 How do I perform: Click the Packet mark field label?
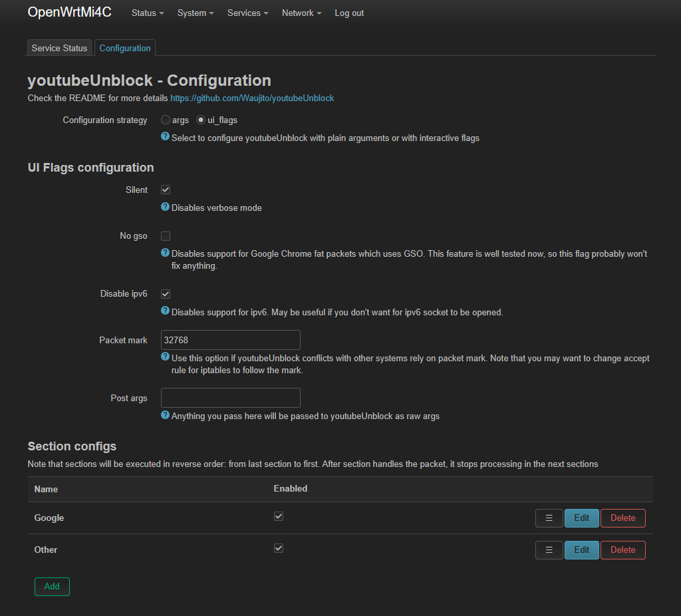click(x=123, y=340)
